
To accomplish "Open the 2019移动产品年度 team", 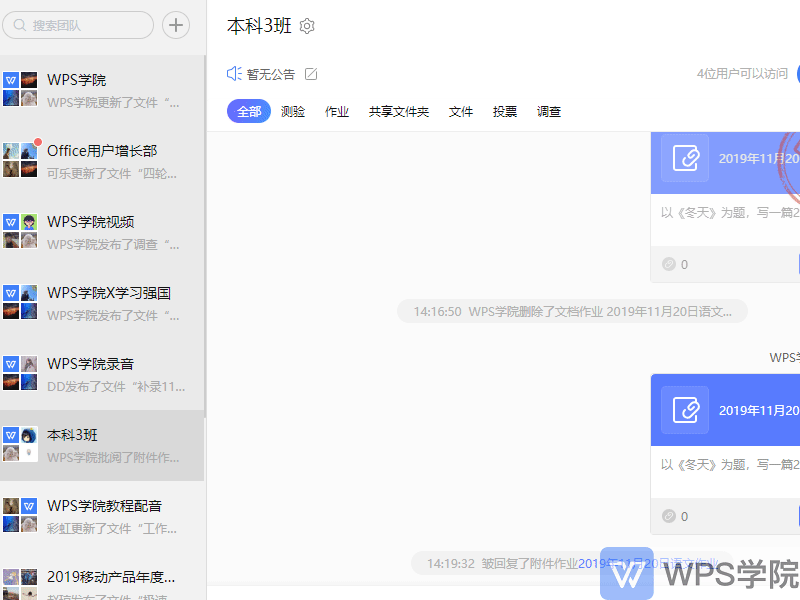I will point(102,577).
